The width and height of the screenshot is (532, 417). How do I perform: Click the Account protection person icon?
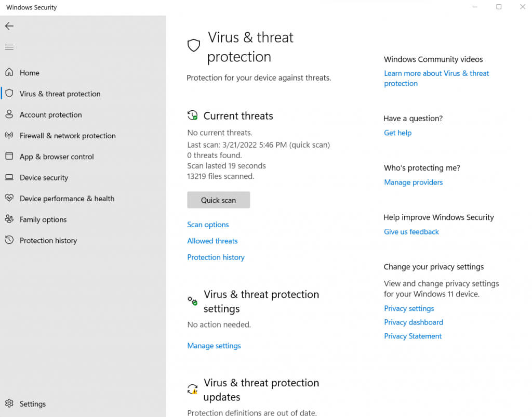(x=9, y=114)
